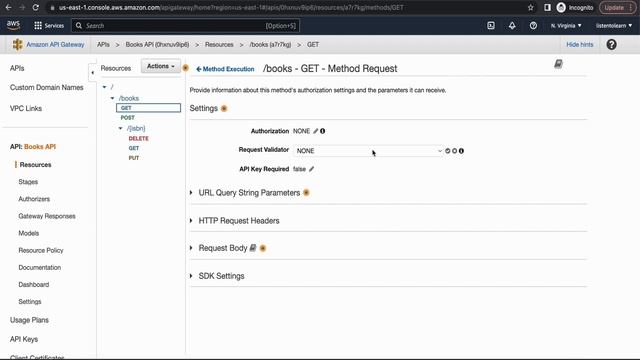Select GET method under /books

[149, 108]
